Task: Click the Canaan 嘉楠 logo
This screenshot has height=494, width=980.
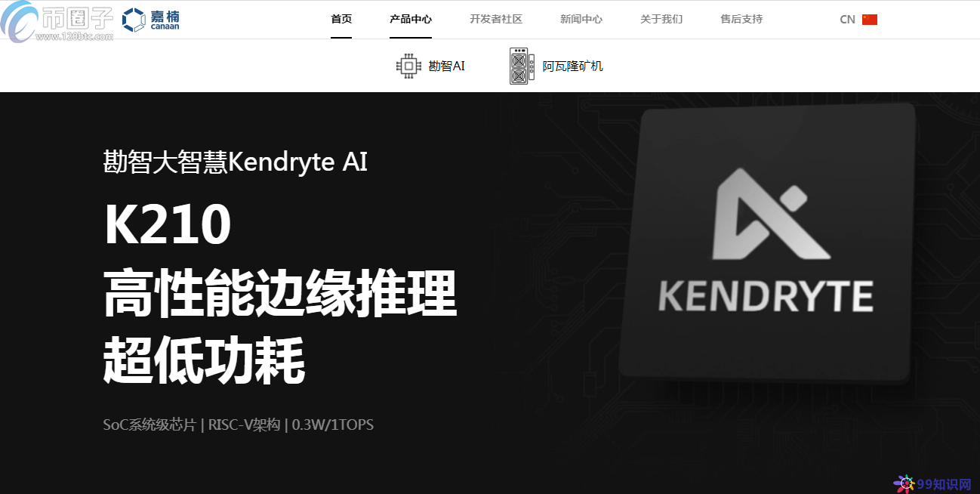Action: (x=151, y=20)
